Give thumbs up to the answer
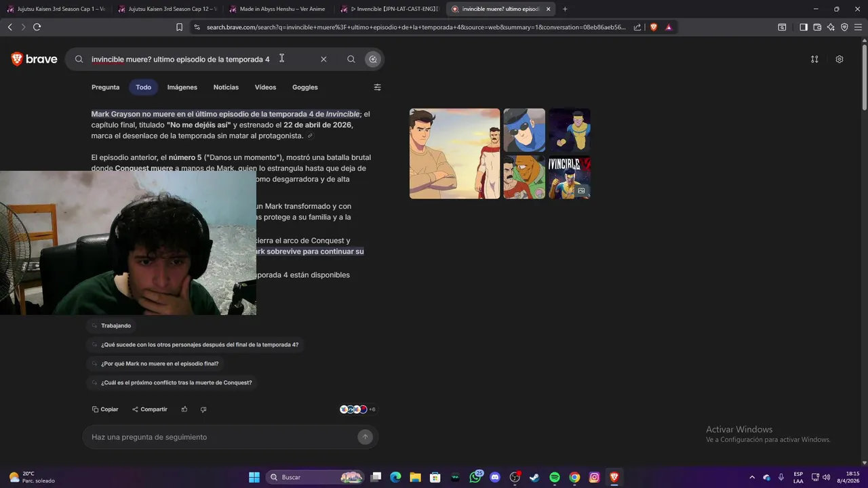Screen dimensions: 868x488 [x=184, y=409]
